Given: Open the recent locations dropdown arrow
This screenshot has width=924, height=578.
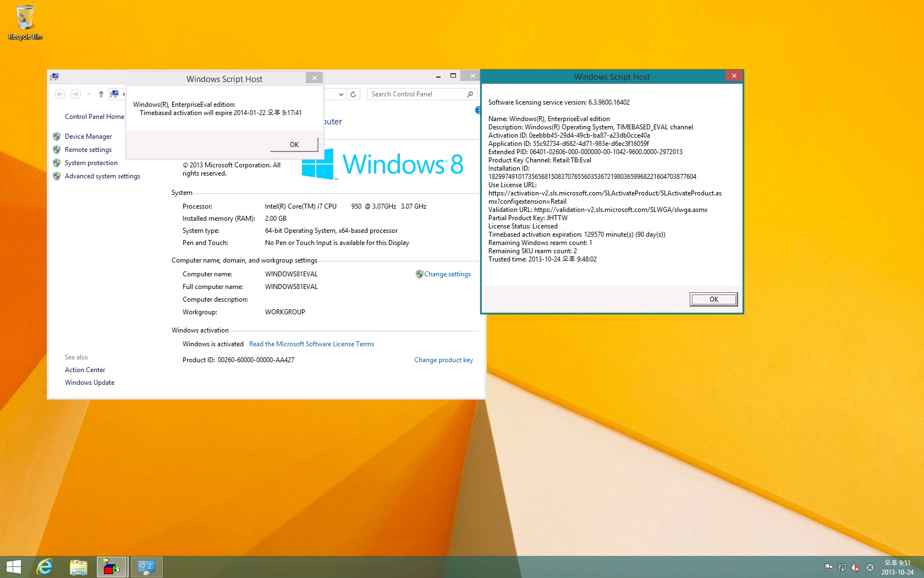Looking at the screenshot, I should (89, 94).
